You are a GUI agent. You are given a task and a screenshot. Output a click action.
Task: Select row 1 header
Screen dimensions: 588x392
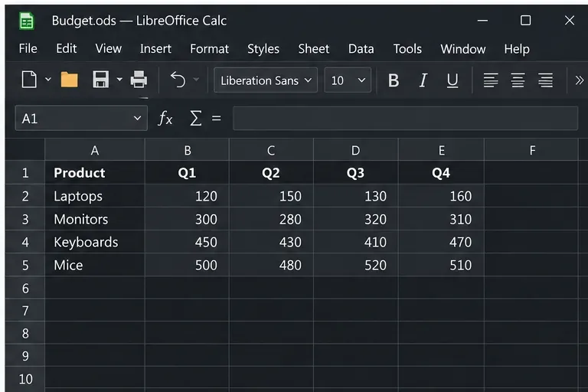tap(25, 173)
